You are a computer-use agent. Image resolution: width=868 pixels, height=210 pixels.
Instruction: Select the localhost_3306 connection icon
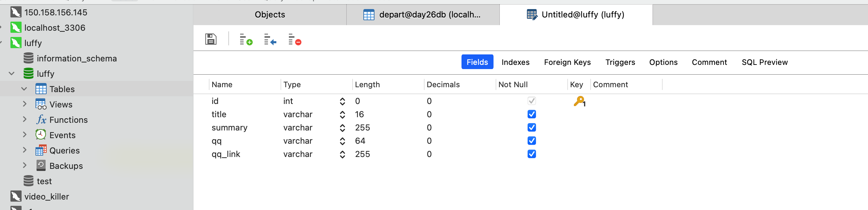pos(16,28)
